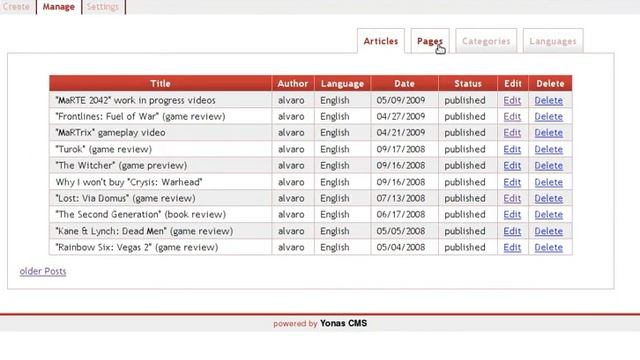The height and width of the screenshot is (360, 640).
Task: Click the 05/05/2008 date cell
Action: click(404, 231)
